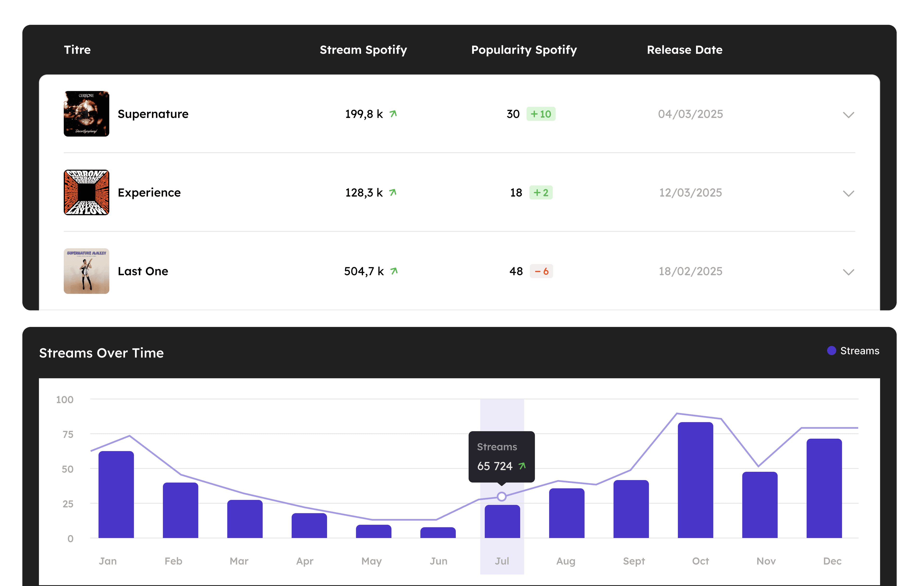This screenshot has width=924, height=586.
Task: Sort by Release Date column header
Action: 684,50
